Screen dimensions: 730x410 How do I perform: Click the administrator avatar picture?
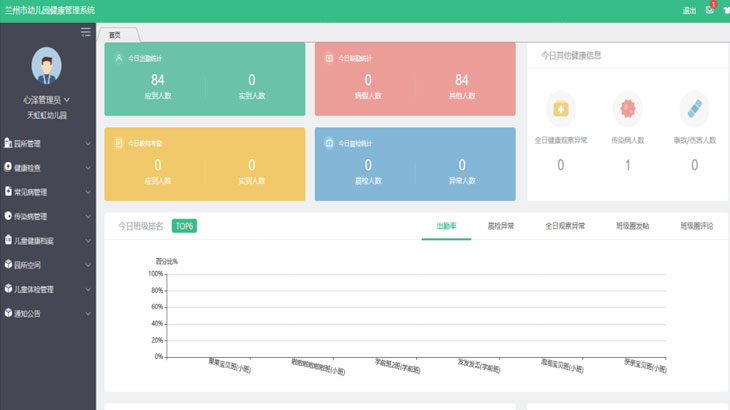pos(47,66)
